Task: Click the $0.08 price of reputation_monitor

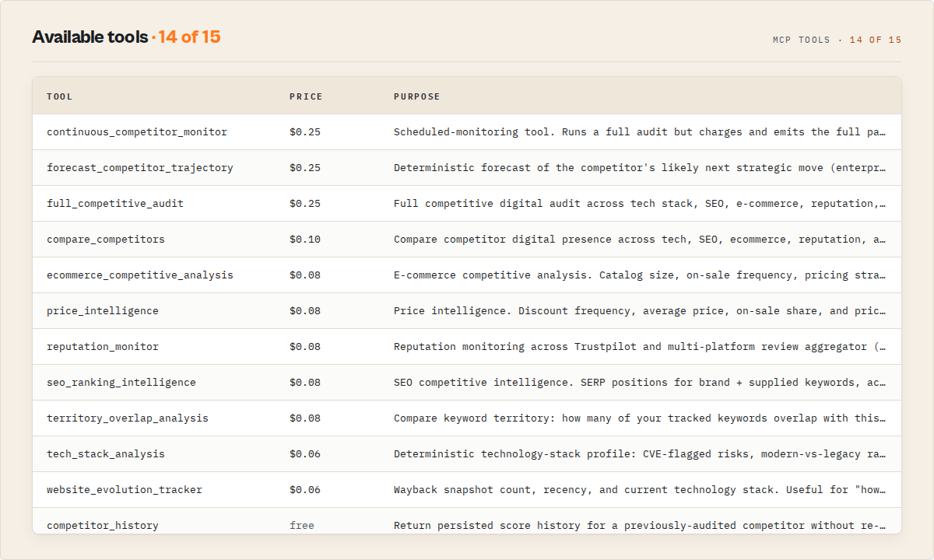Action: coord(305,347)
